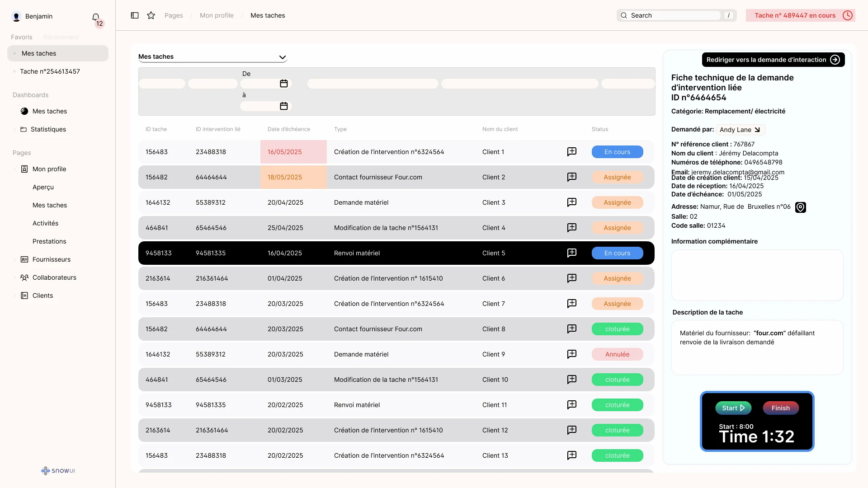Click the 18/05/2025 due date cell
The width and height of the screenshot is (868, 488).
pyautogui.click(x=293, y=177)
